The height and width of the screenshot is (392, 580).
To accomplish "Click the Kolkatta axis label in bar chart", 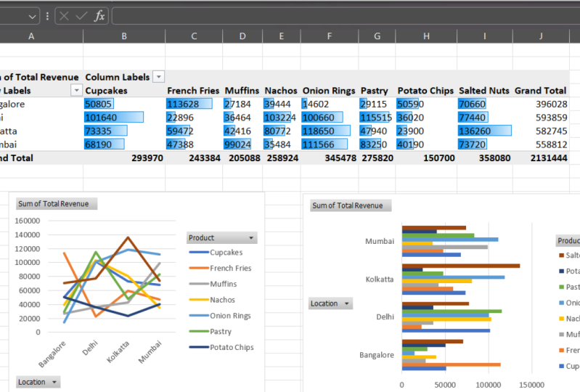I will tap(380, 279).
